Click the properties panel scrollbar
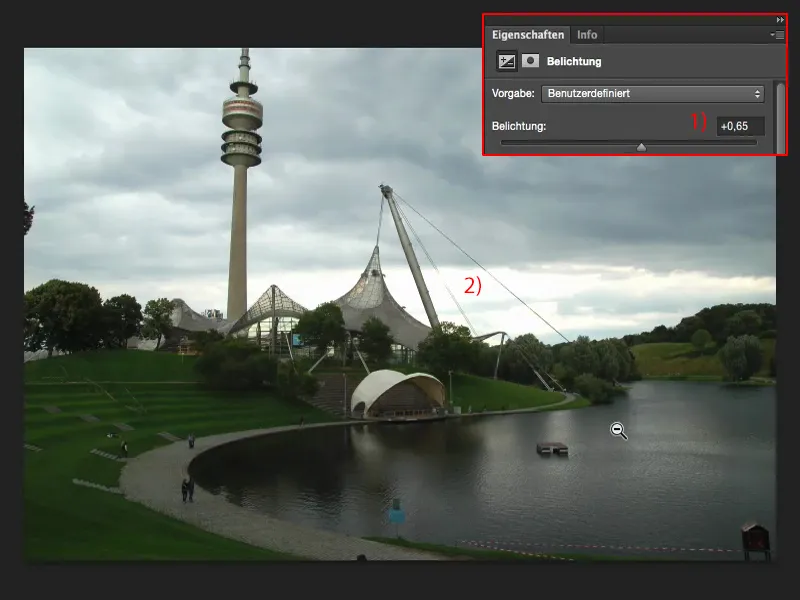 (x=781, y=118)
